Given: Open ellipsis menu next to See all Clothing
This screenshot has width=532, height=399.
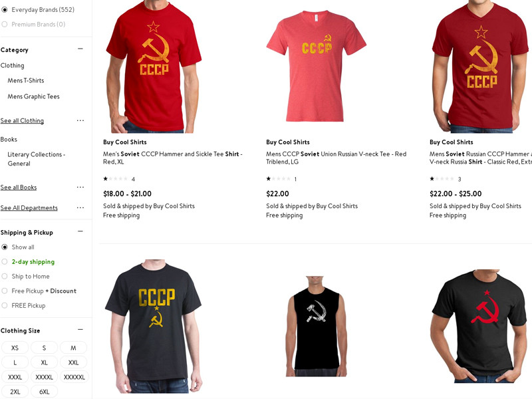Looking at the screenshot, I should (80, 120).
